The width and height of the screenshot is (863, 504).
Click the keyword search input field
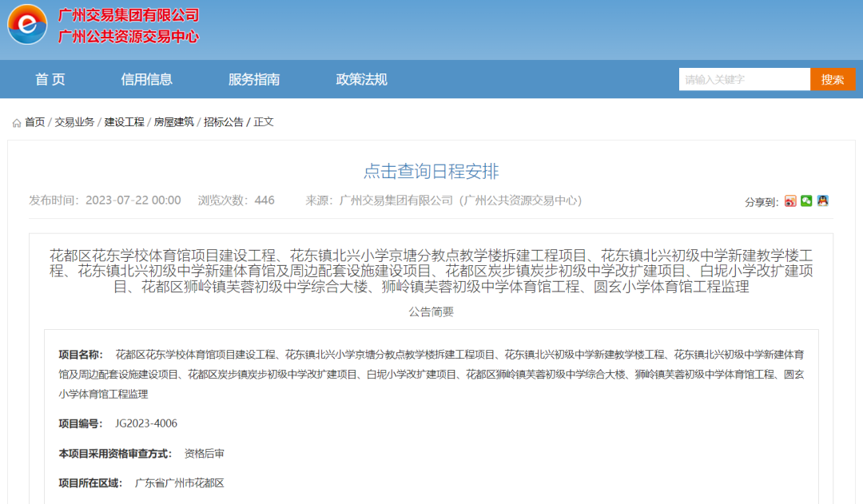point(744,79)
